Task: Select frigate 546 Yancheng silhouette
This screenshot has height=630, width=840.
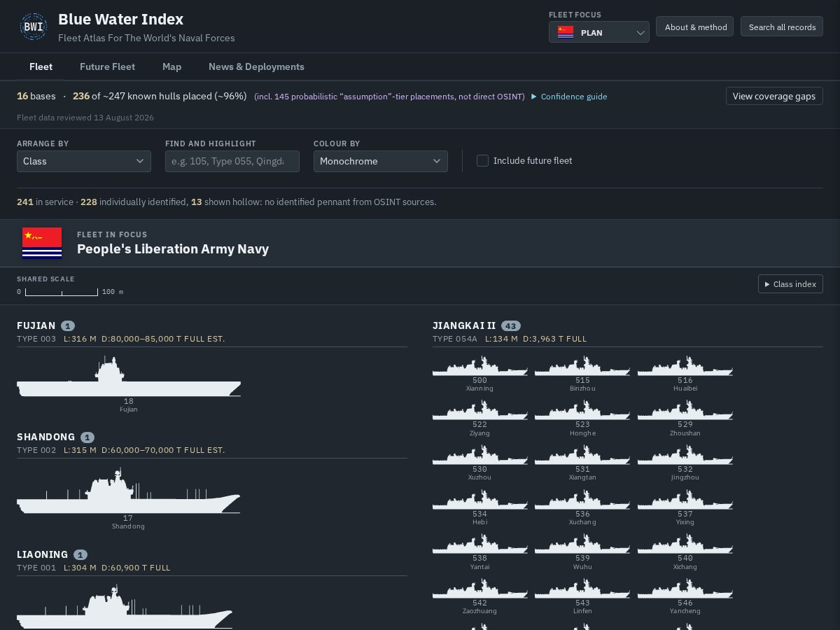Action: (x=685, y=589)
